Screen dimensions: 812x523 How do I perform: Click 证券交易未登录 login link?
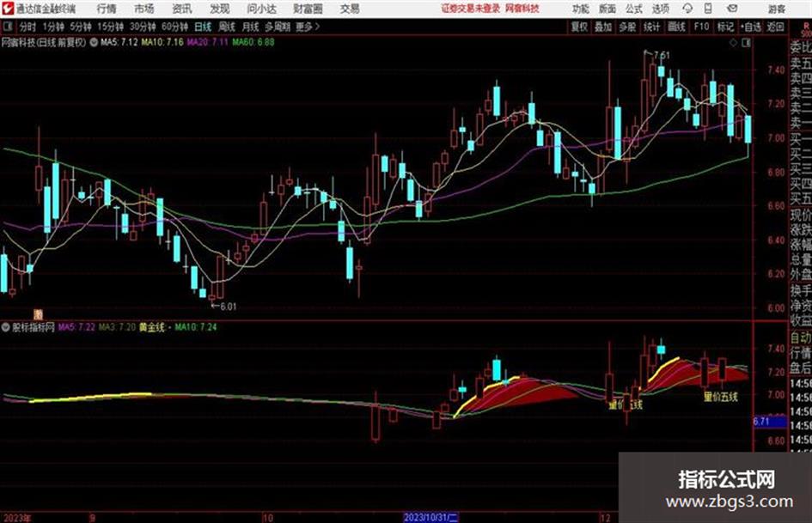(471, 9)
